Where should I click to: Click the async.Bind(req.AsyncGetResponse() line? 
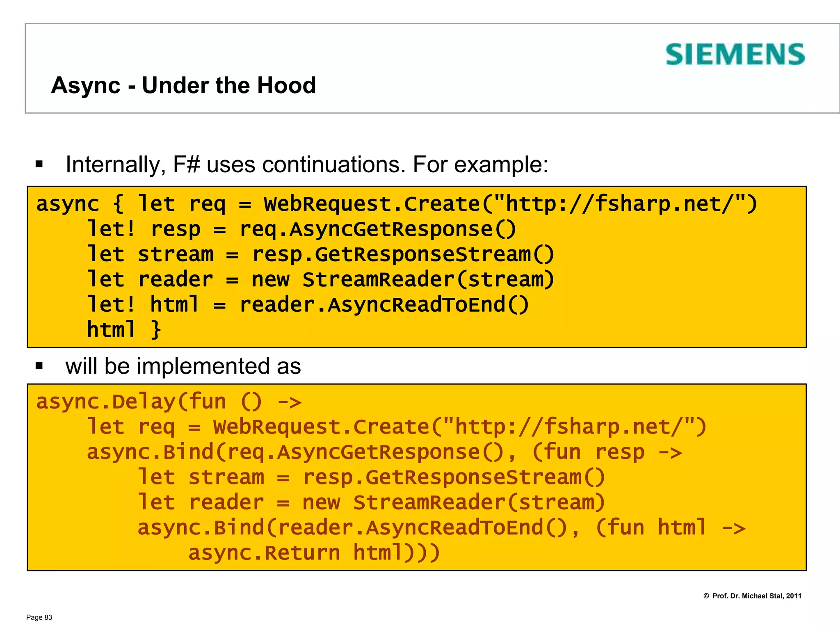[384, 452]
